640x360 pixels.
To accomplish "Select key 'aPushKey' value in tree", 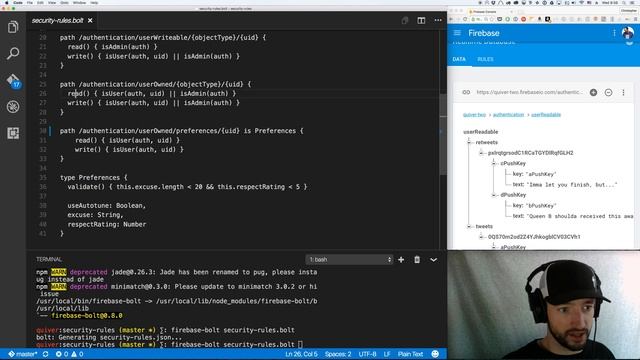I will pyautogui.click(x=541, y=174).
